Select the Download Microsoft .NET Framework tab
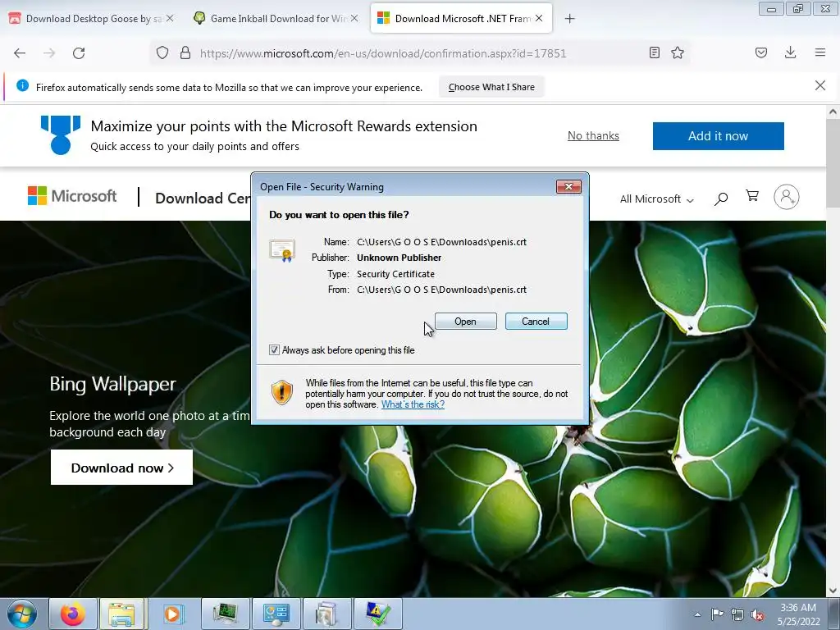Screen dimensions: 840x630 coord(461,18)
